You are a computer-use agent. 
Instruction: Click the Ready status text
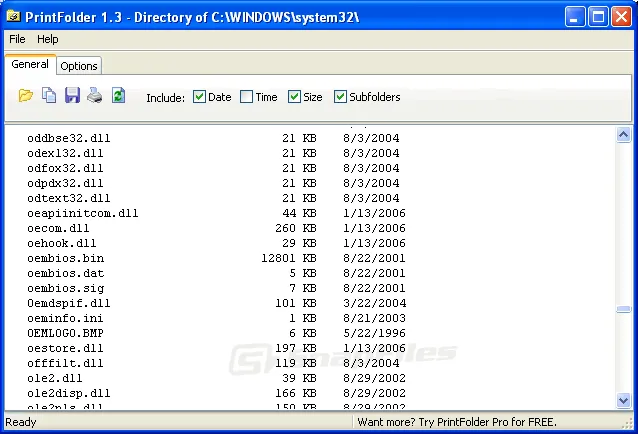point(21,422)
